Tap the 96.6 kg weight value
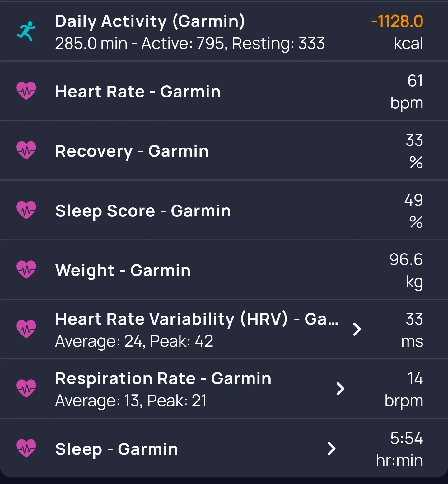 click(x=406, y=271)
